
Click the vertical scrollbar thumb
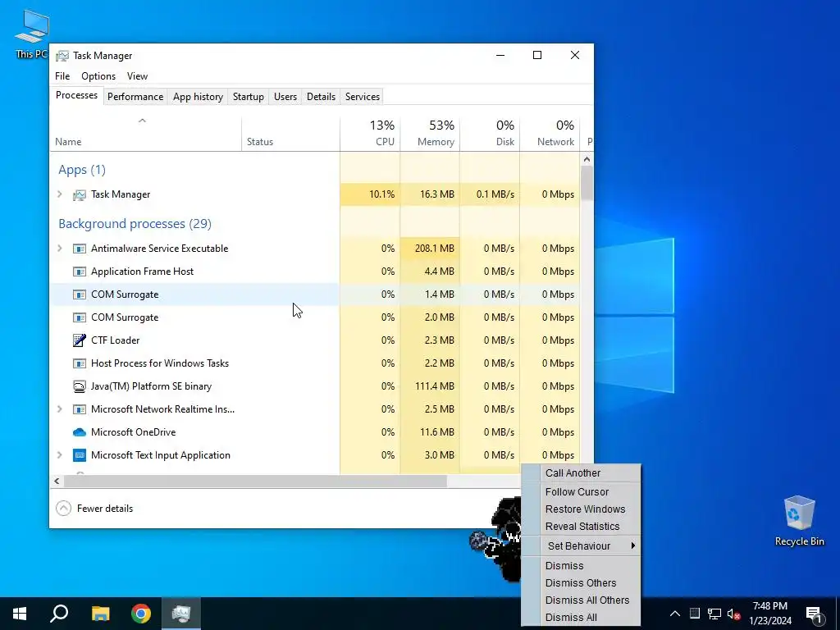tap(587, 183)
